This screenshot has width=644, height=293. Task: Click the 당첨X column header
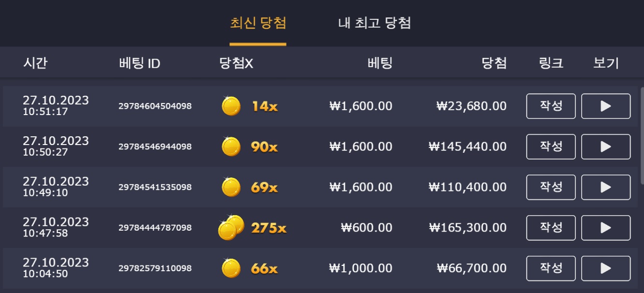click(236, 63)
